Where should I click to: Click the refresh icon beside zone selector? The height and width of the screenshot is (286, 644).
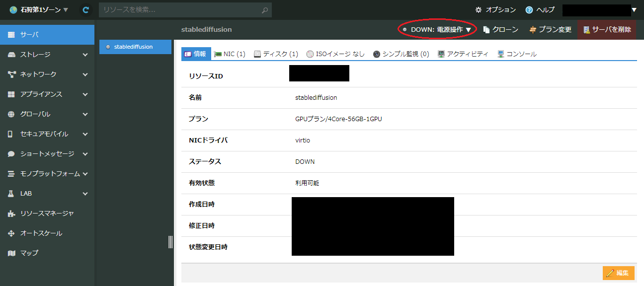tap(86, 10)
